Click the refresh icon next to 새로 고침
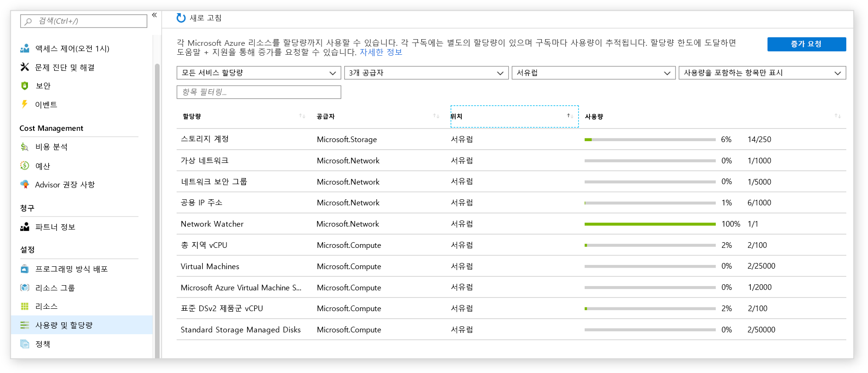This screenshot has width=868, height=373. [x=181, y=18]
